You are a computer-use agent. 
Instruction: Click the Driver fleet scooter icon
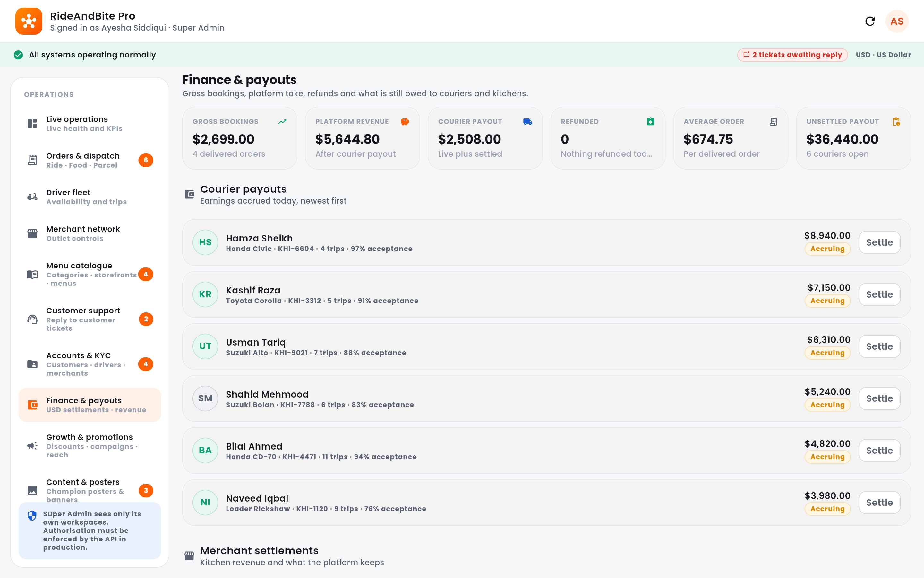point(32,197)
